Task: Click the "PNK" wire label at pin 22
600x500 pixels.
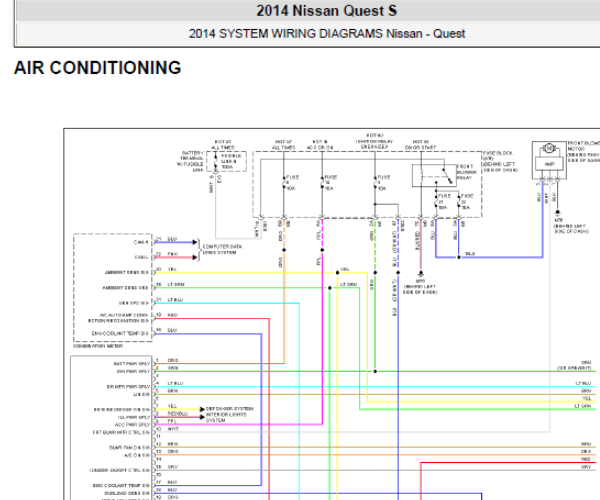Action: click(x=172, y=254)
